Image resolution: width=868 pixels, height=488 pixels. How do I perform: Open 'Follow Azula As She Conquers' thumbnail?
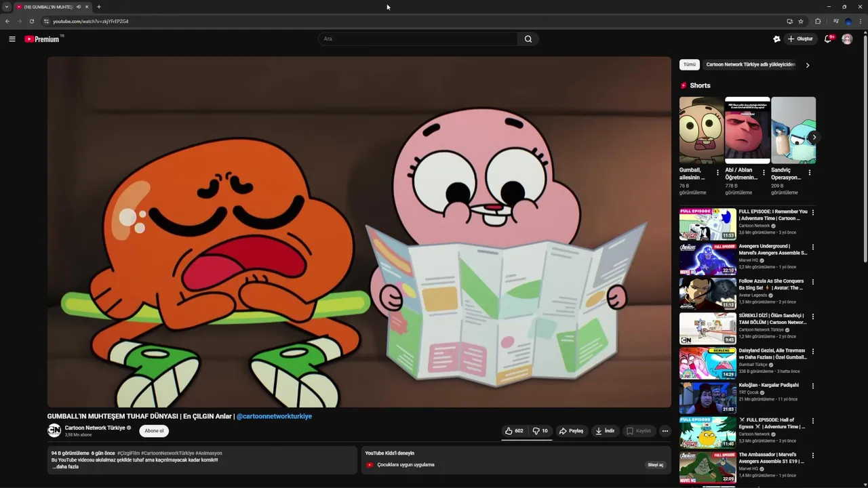point(708,293)
